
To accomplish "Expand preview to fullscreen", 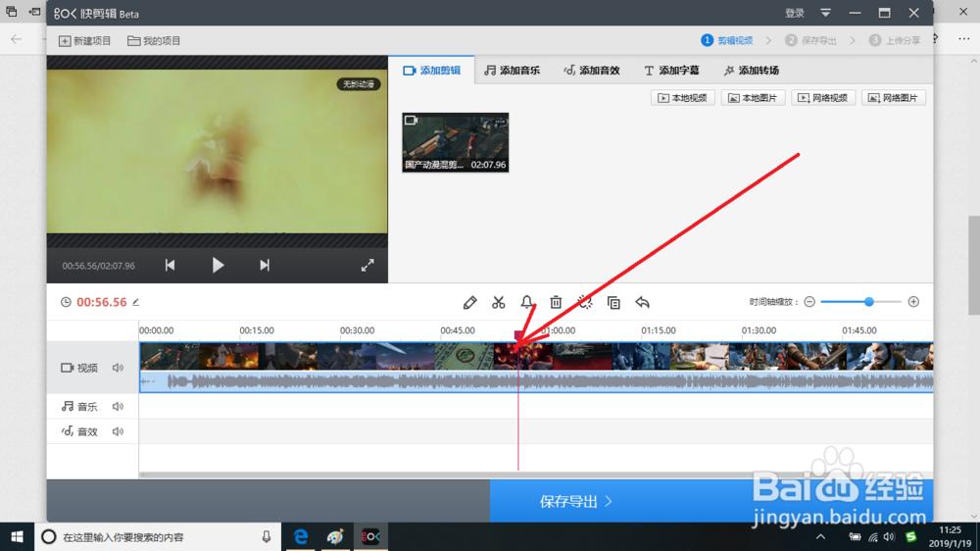I will coord(367,265).
